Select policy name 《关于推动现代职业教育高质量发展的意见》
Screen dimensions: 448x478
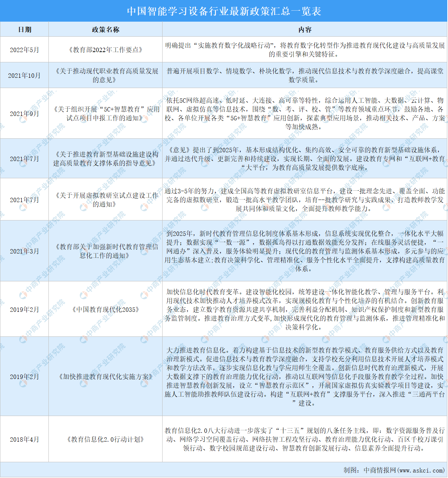106,76
